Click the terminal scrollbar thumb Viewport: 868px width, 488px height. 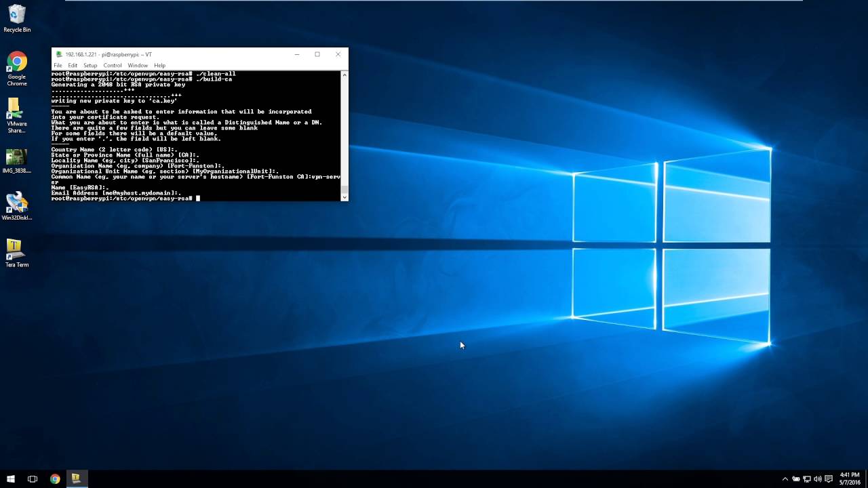tap(344, 189)
